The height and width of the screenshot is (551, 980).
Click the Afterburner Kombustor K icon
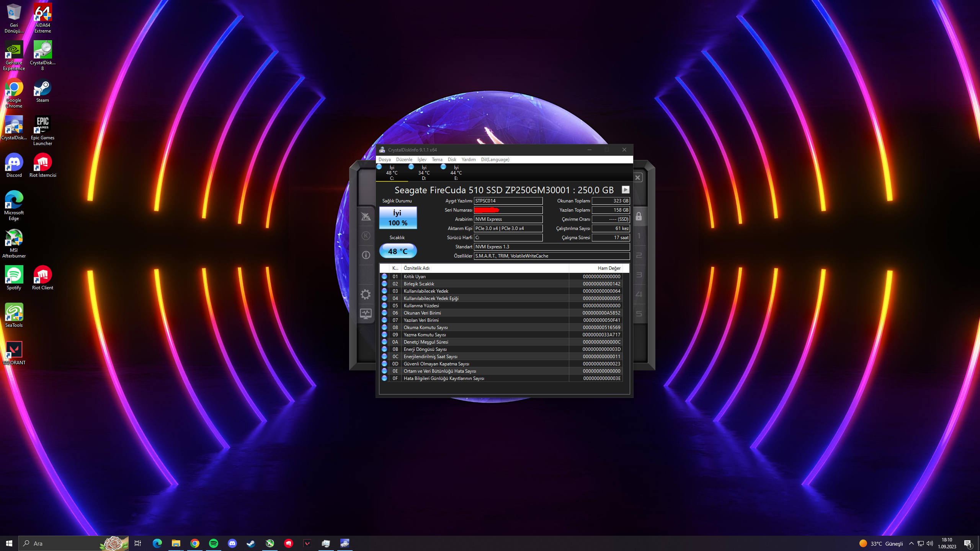tap(366, 236)
